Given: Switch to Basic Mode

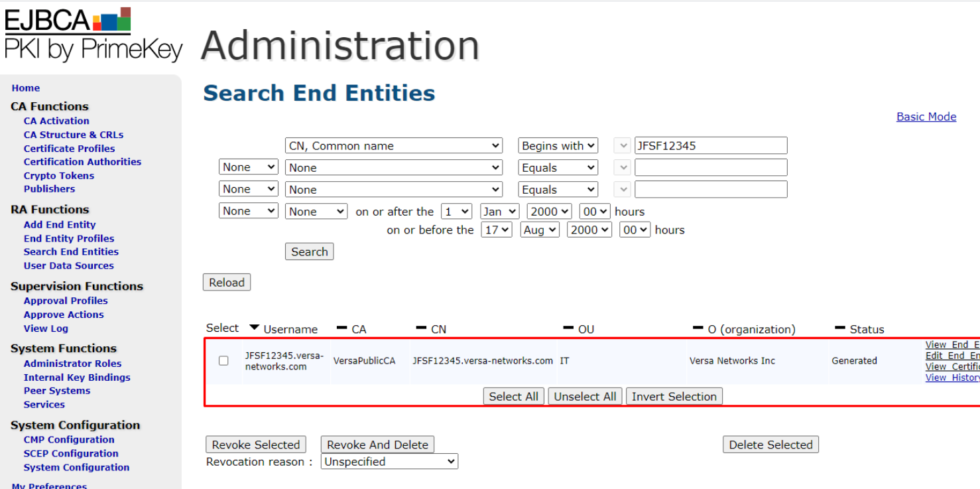Looking at the screenshot, I should [926, 117].
